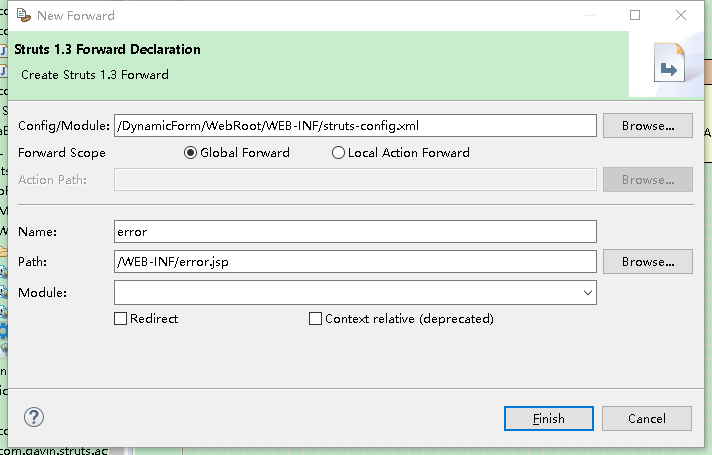Screen dimensions: 712x455
Task: Close the New Forward dialog window
Action: point(681,15)
